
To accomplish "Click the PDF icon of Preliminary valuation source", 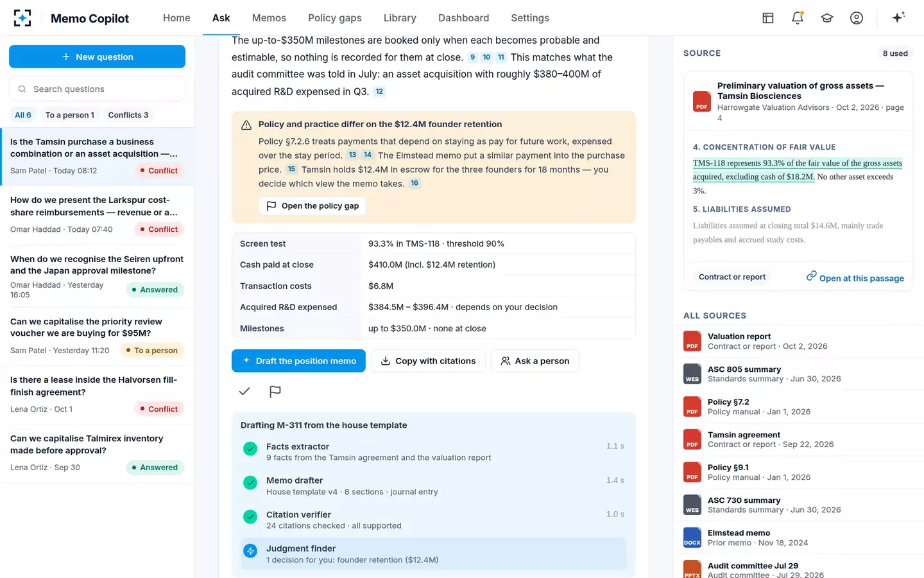I will tap(702, 101).
